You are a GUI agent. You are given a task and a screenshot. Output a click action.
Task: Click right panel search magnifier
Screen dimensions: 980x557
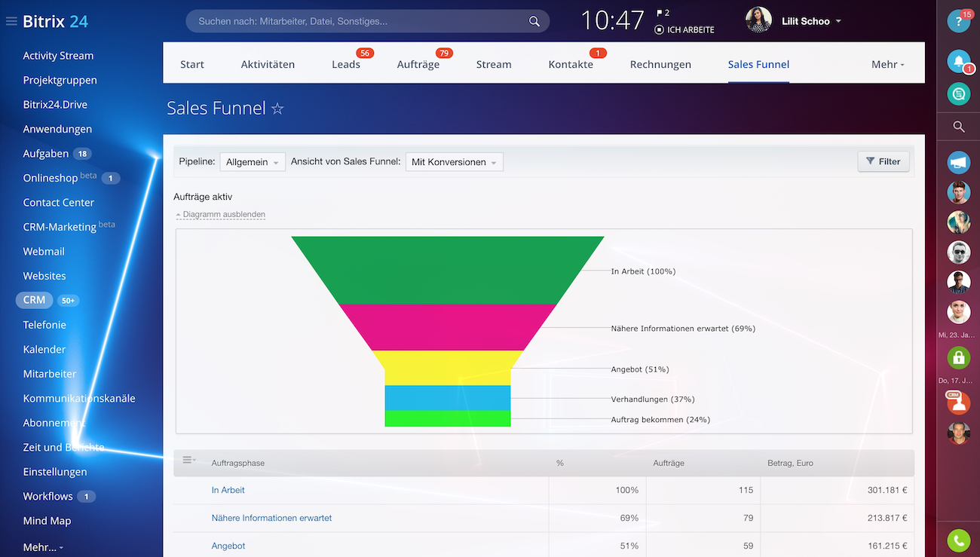959,127
